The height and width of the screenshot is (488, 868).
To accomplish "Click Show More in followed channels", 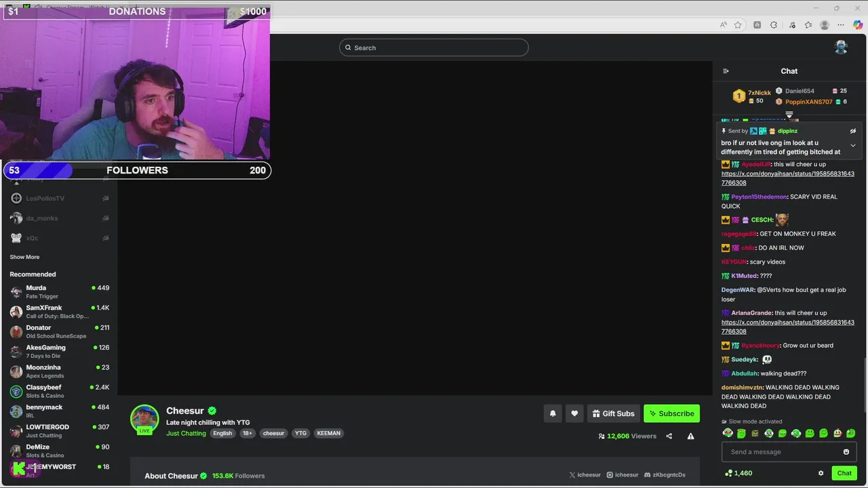I will (24, 257).
